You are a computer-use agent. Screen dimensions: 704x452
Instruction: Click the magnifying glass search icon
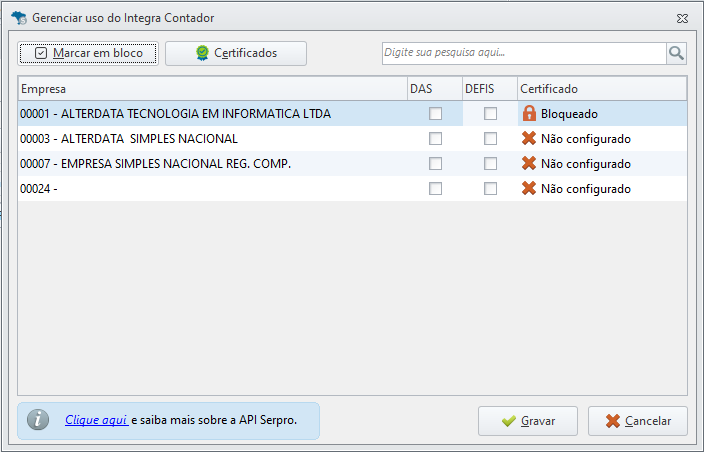(677, 53)
